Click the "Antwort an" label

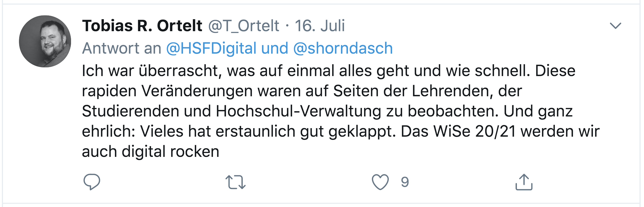click(122, 48)
